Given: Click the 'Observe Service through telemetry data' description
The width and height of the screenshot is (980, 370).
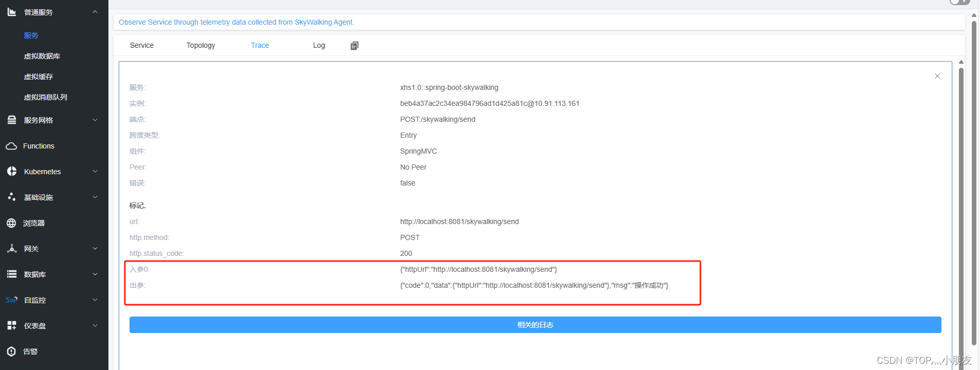Looking at the screenshot, I should (236, 22).
